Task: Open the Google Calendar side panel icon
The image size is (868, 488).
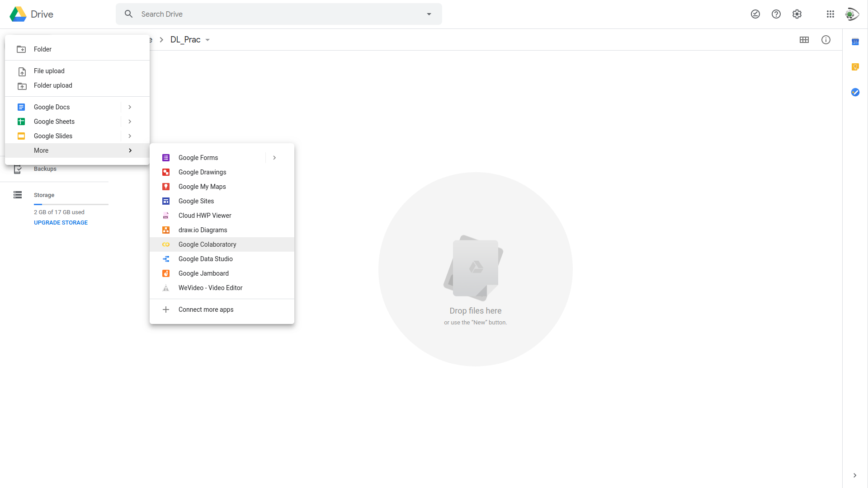Action: click(855, 42)
